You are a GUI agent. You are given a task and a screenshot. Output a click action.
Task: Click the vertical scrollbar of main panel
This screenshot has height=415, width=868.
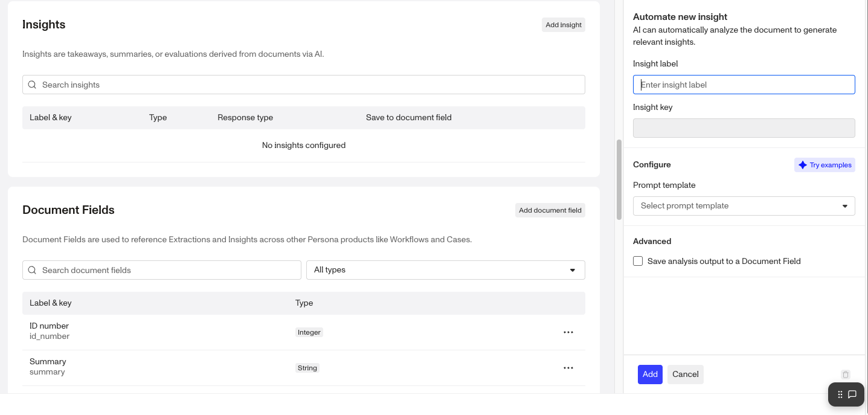point(619,179)
